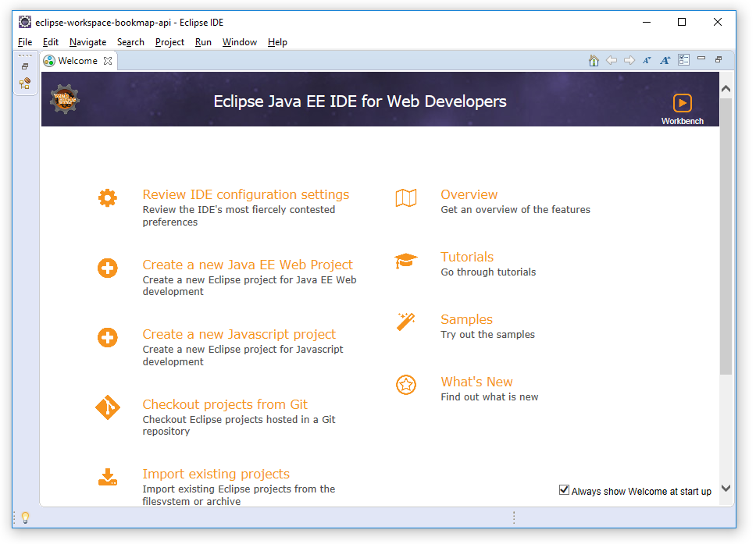Click the Restore icon in left trim
Image resolution: width=756 pixels, height=544 pixels.
[25, 67]
